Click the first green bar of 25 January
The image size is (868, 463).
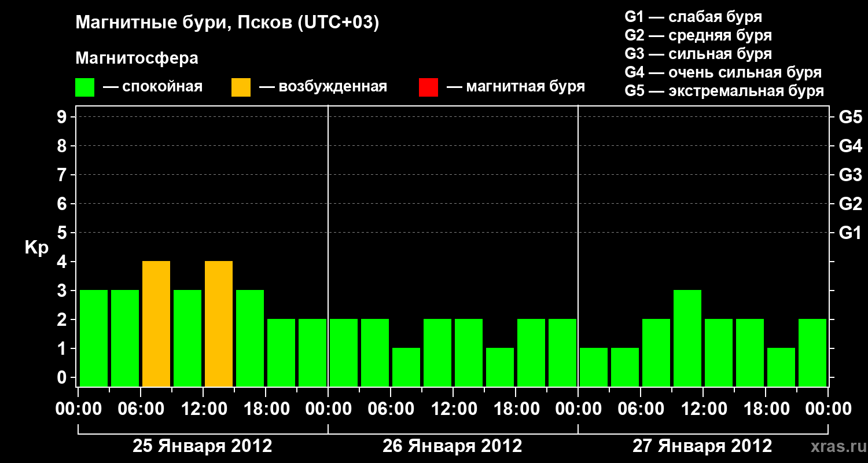(94, 338)
